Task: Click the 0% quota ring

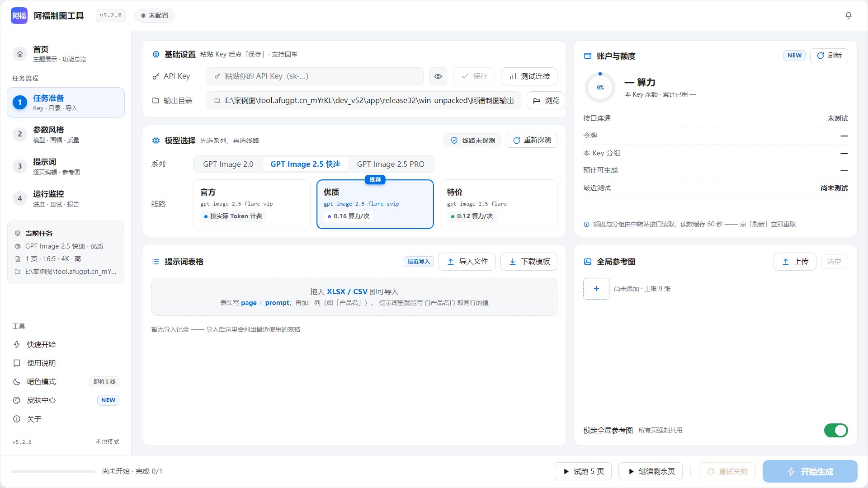Action: pos(600,87)
